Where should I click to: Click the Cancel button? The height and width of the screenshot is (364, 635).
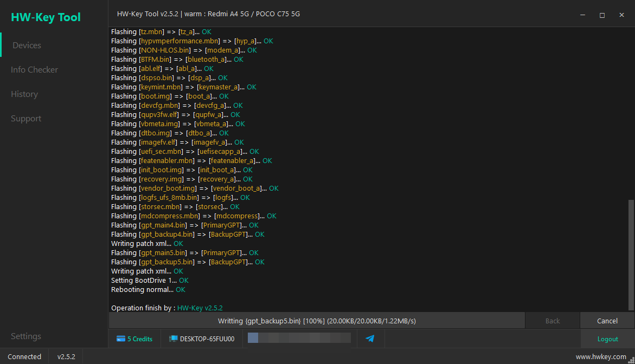click(607, 321)
